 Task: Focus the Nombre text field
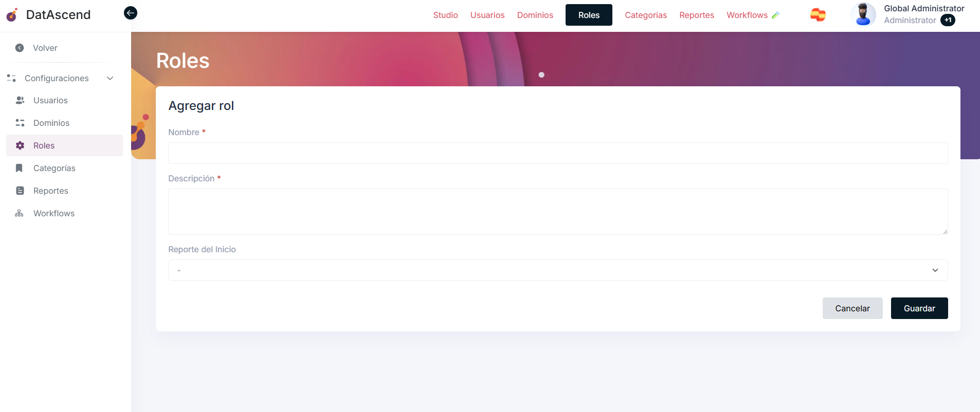(x=557, y=153)
